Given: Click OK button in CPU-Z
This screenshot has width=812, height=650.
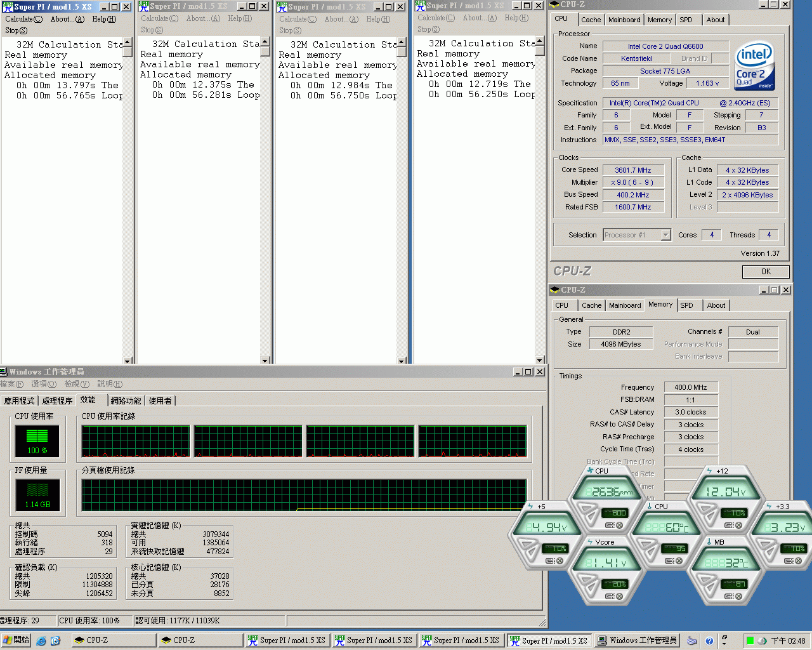Looking at the screenshot, I should pyautogui.click(x=766, y=272).
